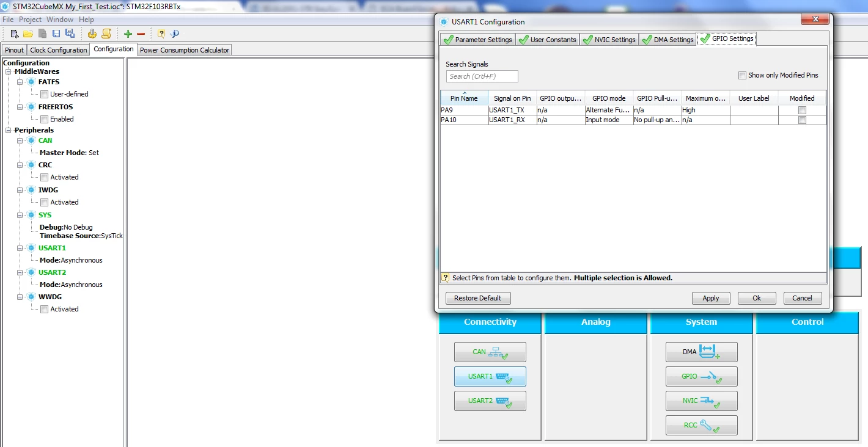
Task: Click the Generate Report scroll icon
Action: (x=106, y=34)
